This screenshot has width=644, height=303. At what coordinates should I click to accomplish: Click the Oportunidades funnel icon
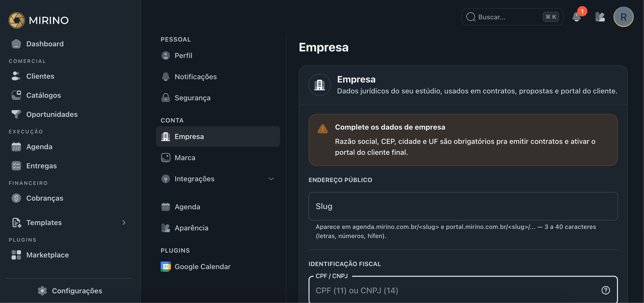(x=16, y=114)
